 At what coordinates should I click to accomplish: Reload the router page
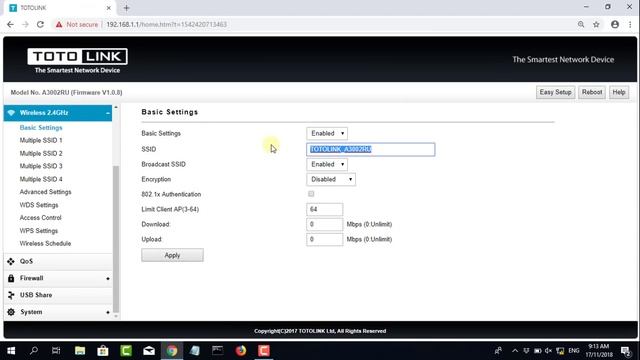[40, 24]
